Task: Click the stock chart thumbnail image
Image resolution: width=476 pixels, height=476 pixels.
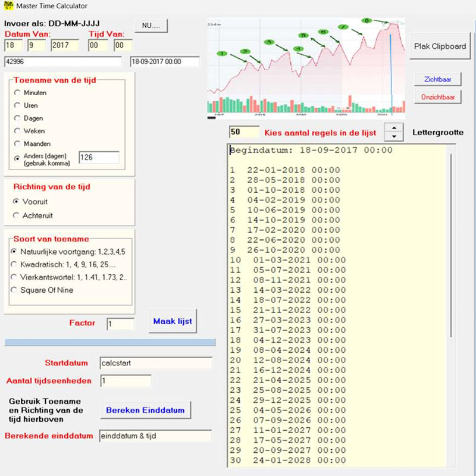Action: pyautogui.click(x=306, y=69)
